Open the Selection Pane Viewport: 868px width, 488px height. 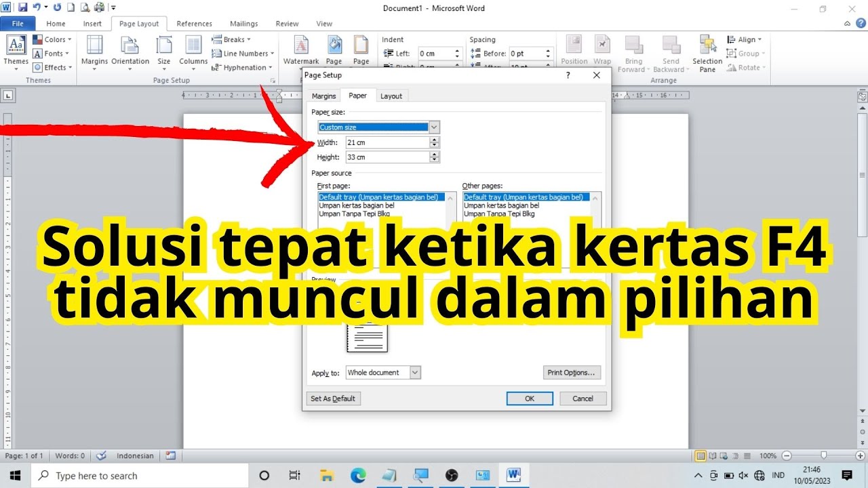click(707, 54)
